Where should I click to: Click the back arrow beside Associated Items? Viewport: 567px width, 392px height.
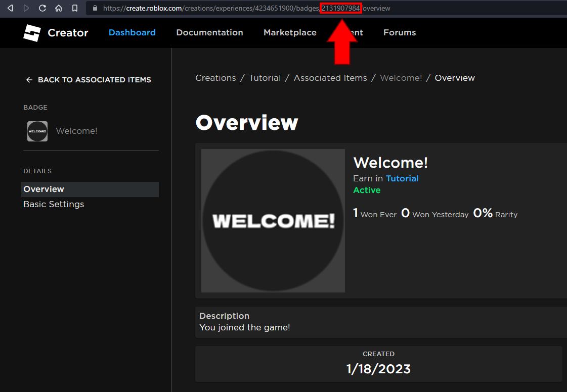29,80
